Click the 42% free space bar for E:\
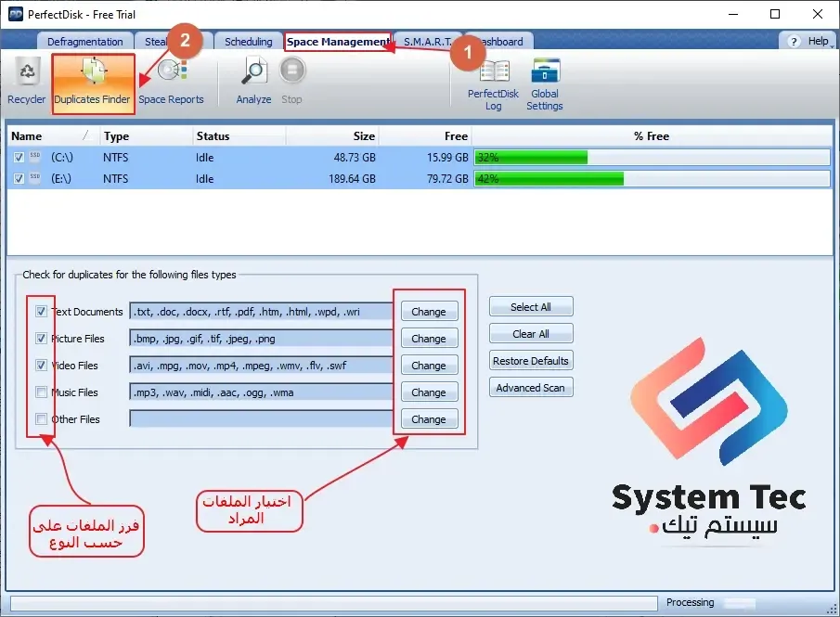The height and width of the screenshot is (617, 840). 652,179
